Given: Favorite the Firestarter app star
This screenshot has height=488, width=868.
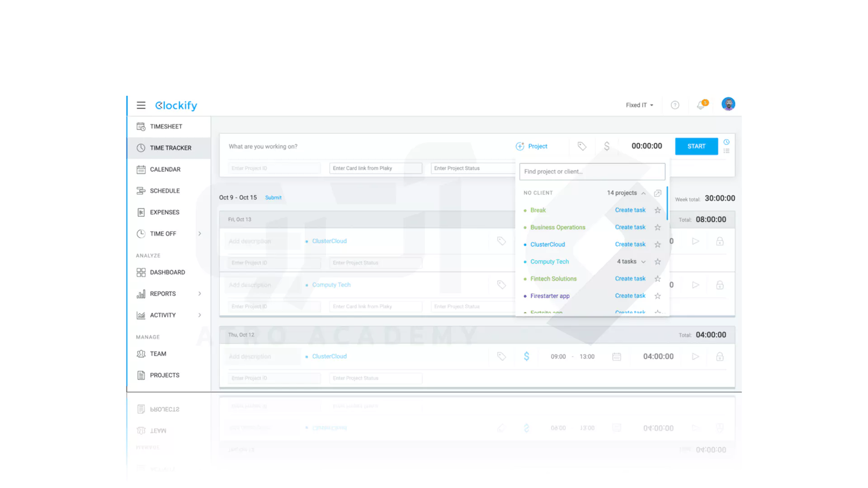Looking at the screenshot, I should click(x=658, y=296).
